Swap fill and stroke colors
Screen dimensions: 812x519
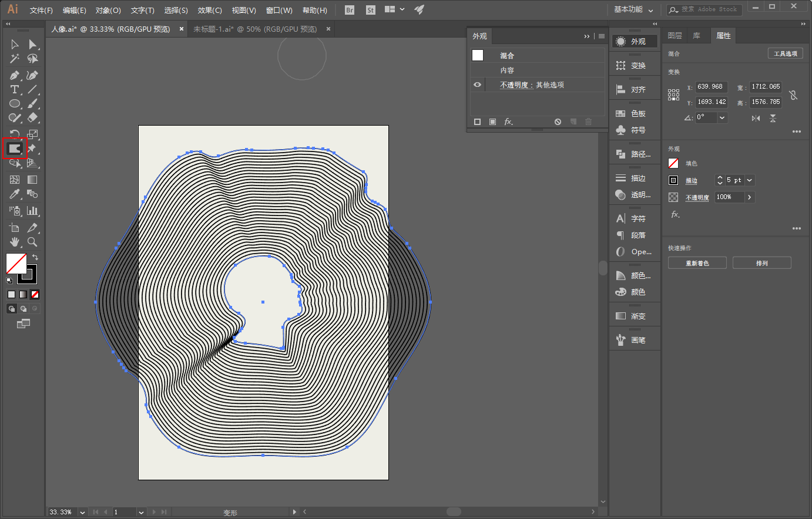click(35, 257)
